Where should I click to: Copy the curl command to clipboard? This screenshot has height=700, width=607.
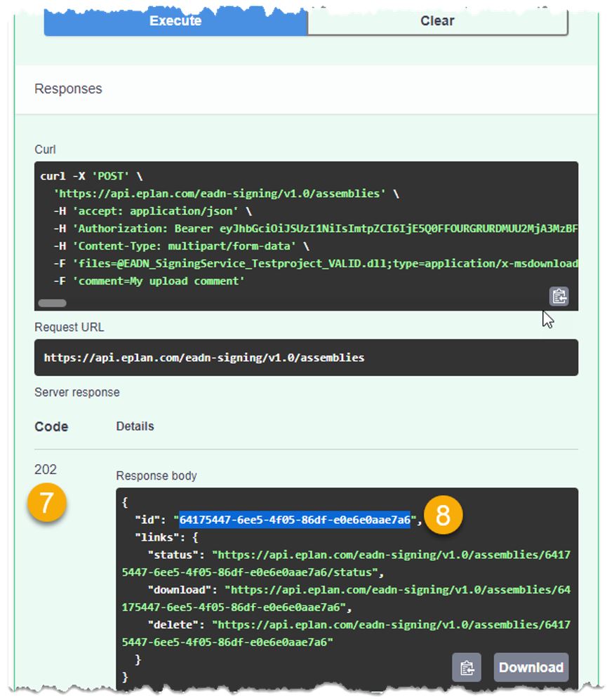(559, 296)
